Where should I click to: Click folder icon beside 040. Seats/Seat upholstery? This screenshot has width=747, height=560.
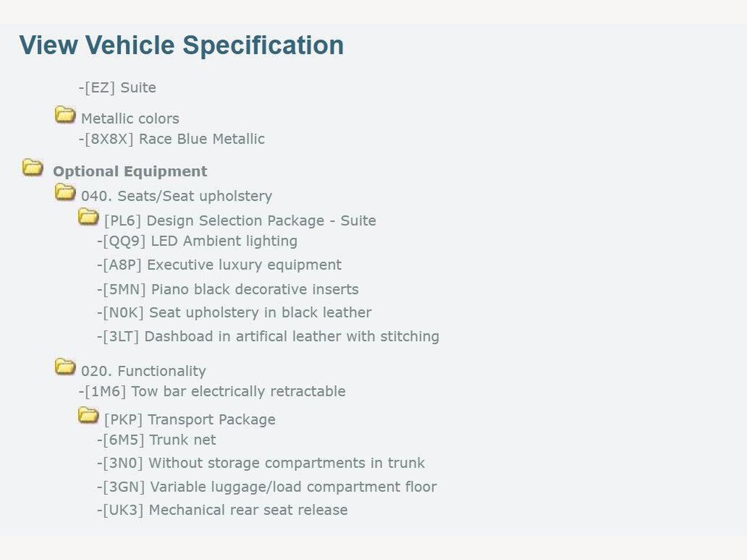click(x=65, y=192)
